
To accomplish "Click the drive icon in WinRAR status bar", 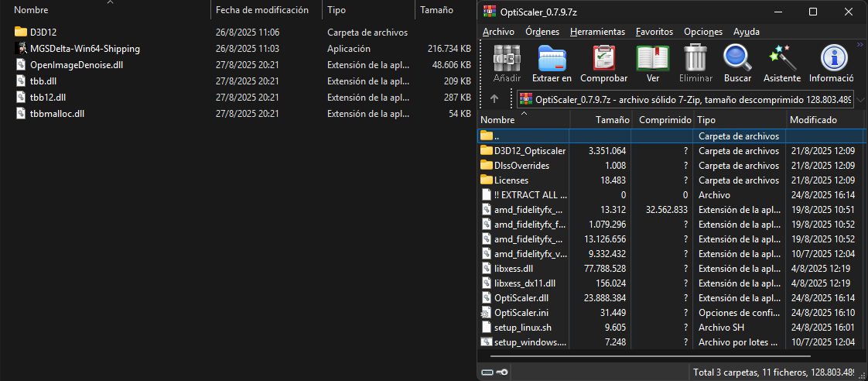I will coord(487,372).
